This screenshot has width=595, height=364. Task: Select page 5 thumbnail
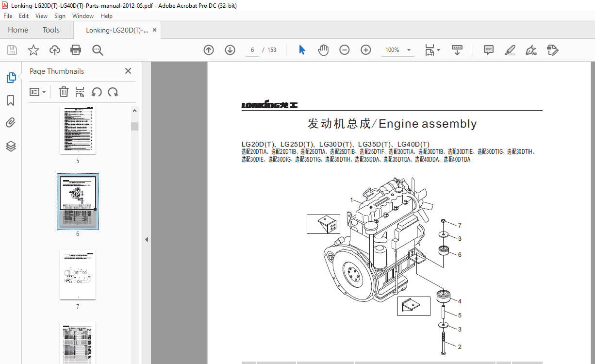(78, 130)
